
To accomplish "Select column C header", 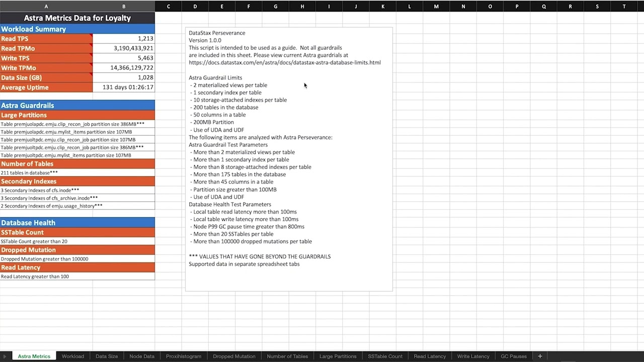I will click(168, 6).
